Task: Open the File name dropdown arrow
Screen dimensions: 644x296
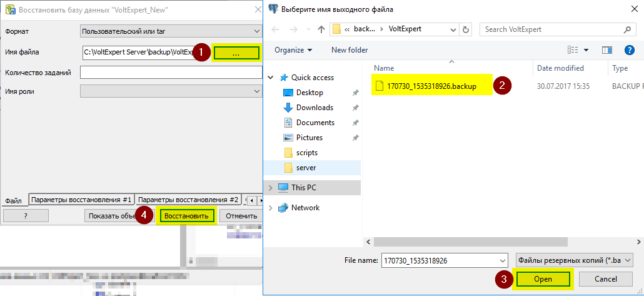Action: coord(502,260)
